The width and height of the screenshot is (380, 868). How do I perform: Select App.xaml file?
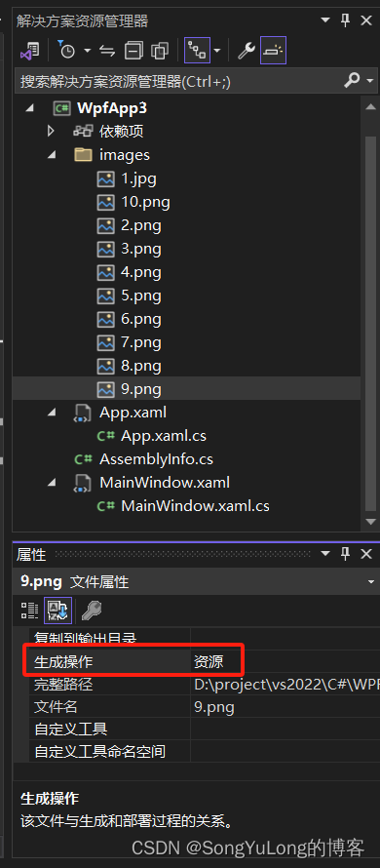pos(133,413)
